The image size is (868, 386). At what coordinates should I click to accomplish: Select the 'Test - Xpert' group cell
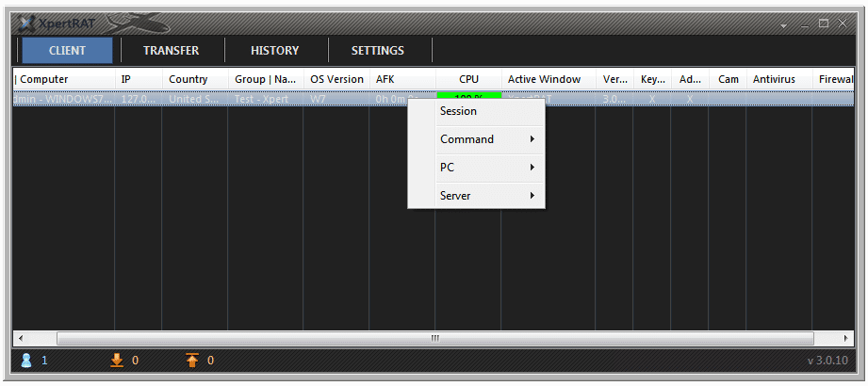tap(266, 99)
